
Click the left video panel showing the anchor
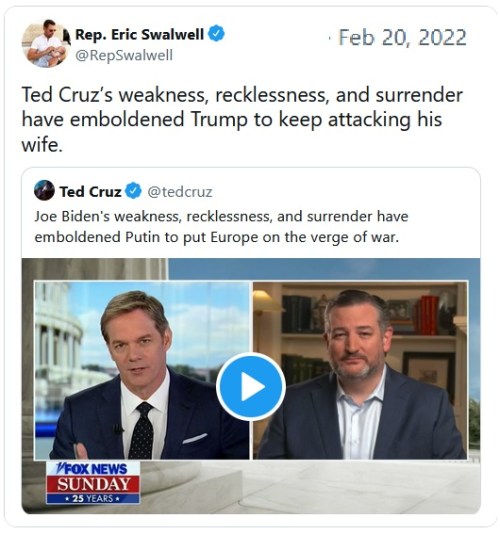click(142, 370)
